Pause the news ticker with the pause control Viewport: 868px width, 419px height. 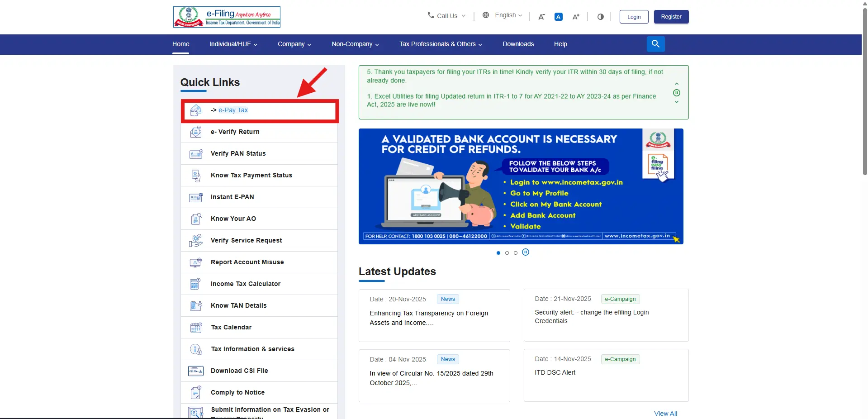[677, 93]
